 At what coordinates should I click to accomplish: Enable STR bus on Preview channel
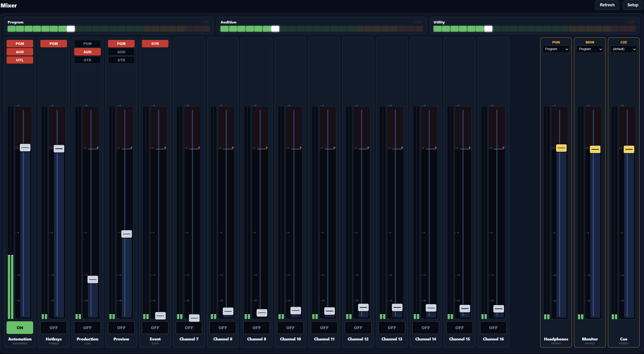(x=121, y=60)
